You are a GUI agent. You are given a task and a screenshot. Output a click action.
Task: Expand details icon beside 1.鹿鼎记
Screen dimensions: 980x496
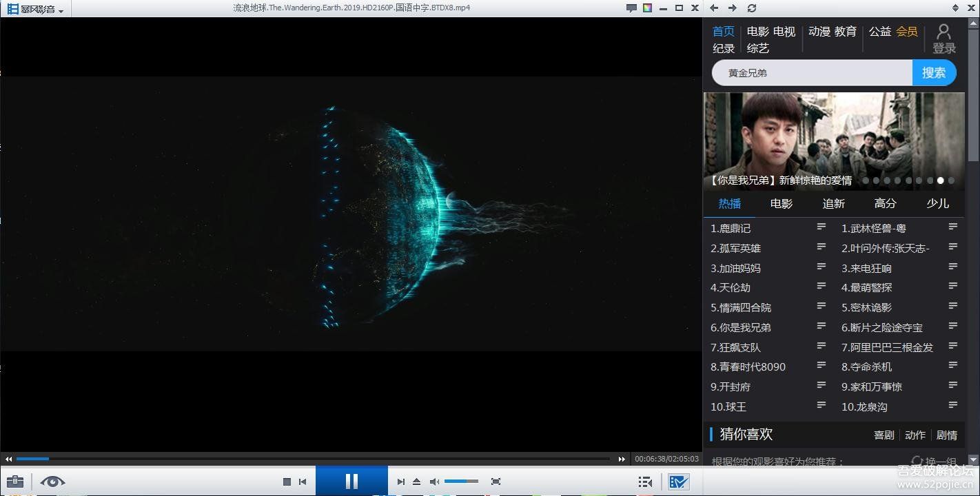point(821,227)
